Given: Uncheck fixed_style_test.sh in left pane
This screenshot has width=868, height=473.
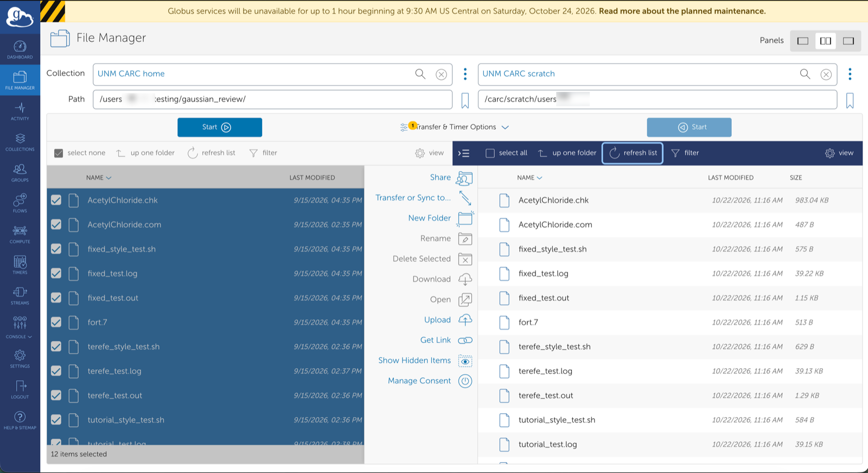Looking at the screenshot, I should (56, 249).
